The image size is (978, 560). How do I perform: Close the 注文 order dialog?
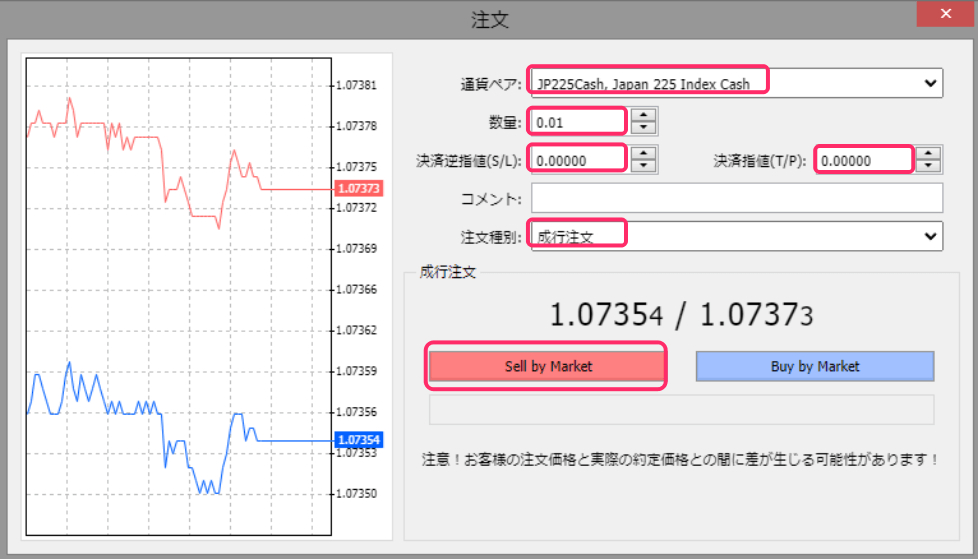(944, 15)
